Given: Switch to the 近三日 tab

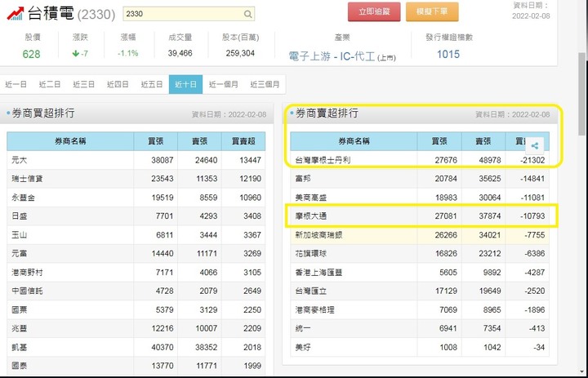Looking at the screenshot, I should point(83,84).
